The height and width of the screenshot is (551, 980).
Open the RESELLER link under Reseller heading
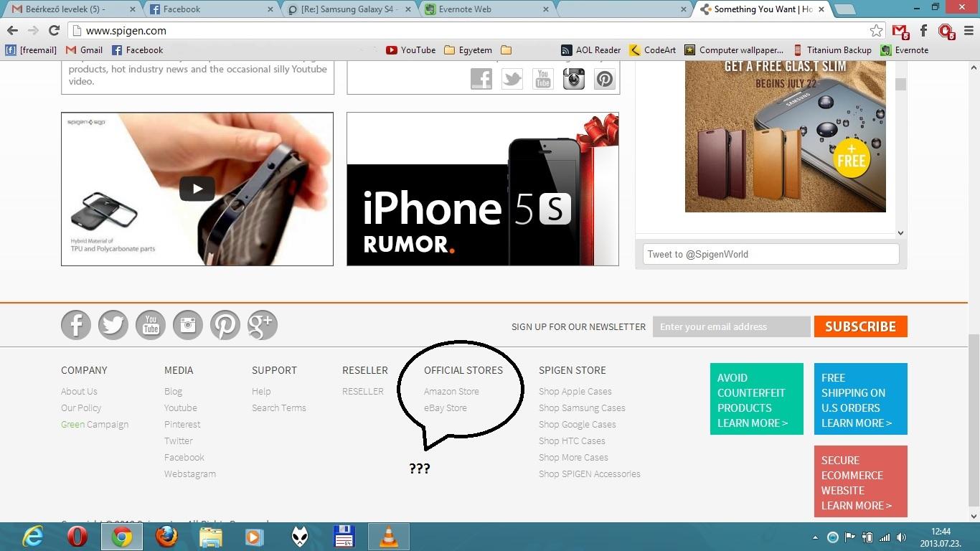click(x=363, y=391)
